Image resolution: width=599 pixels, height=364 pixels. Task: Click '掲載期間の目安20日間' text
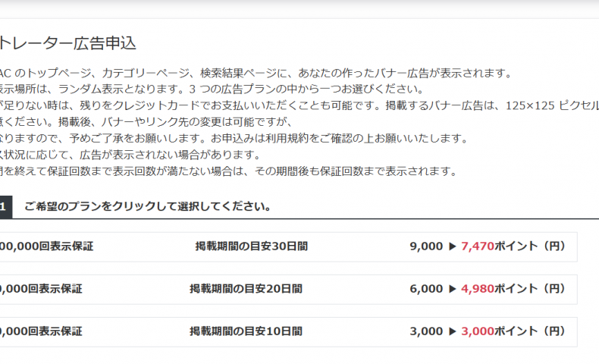246,289
